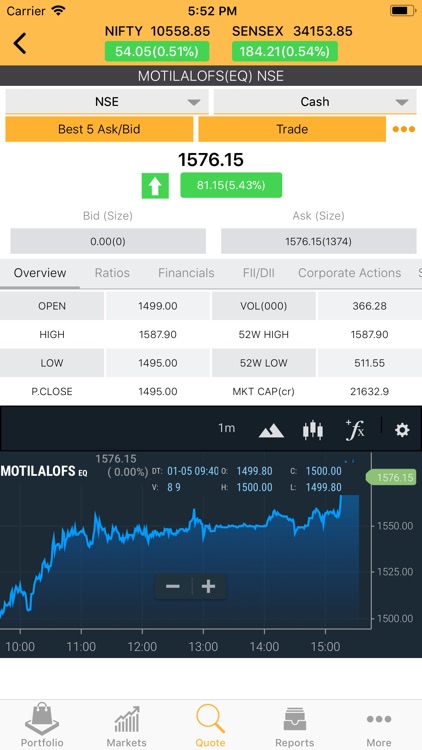Open Portfolio from the bottom bar
Viewport: 422px width, 750px height.
coord(42,727)
